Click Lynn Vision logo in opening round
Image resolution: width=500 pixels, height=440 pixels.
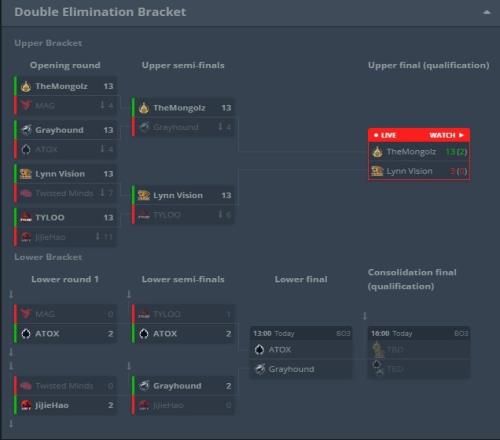26,174
